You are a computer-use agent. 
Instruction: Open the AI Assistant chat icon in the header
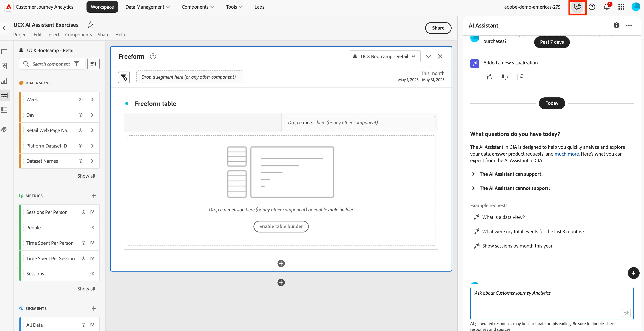577,7
